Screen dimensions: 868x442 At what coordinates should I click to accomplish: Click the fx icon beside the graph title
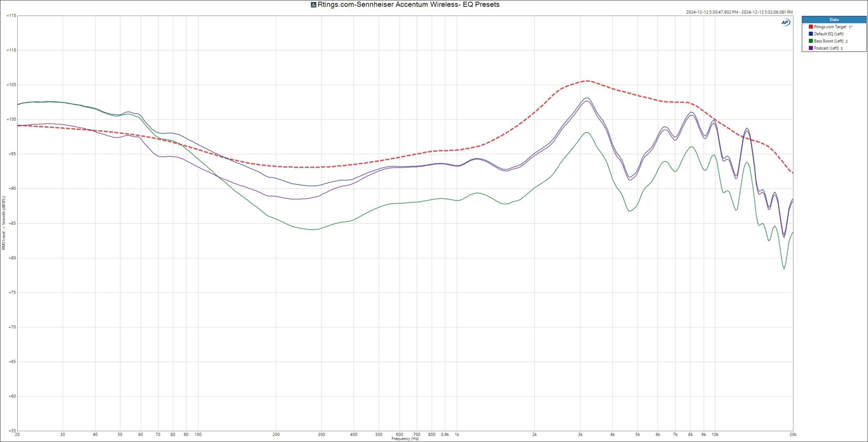313,5
